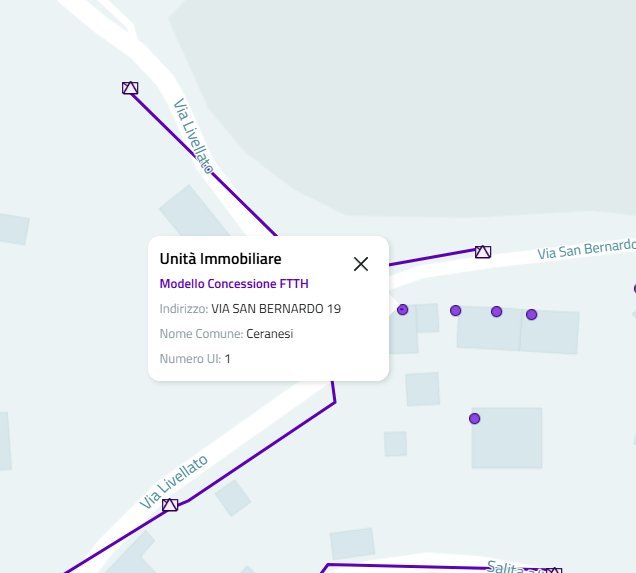Click the large building below the isolated dot

pyautogui.click(x=506, y=438)
